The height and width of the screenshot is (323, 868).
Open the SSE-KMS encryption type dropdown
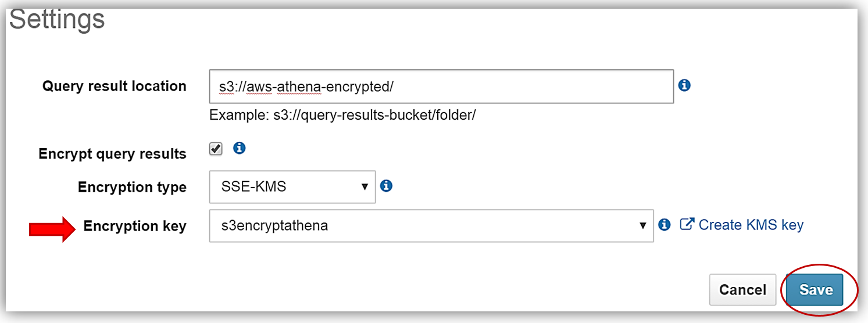point(292,187)
